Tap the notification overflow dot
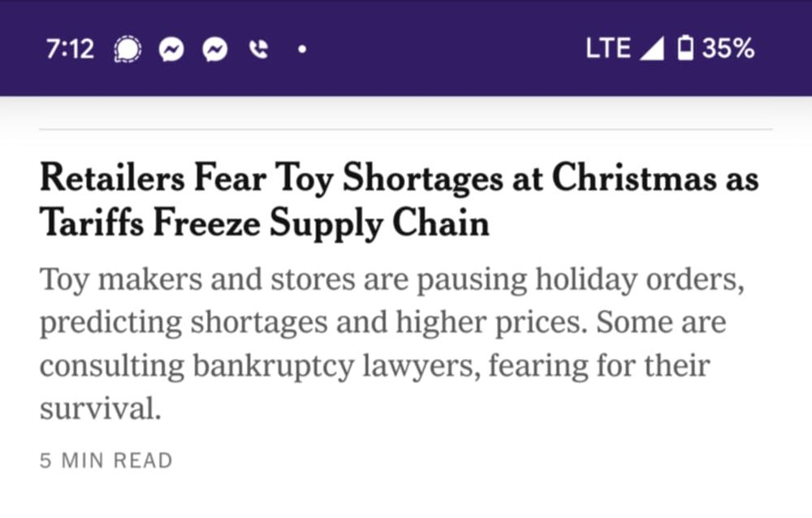The width and height of the screenshot is (812, 518). tap(302, 50)
